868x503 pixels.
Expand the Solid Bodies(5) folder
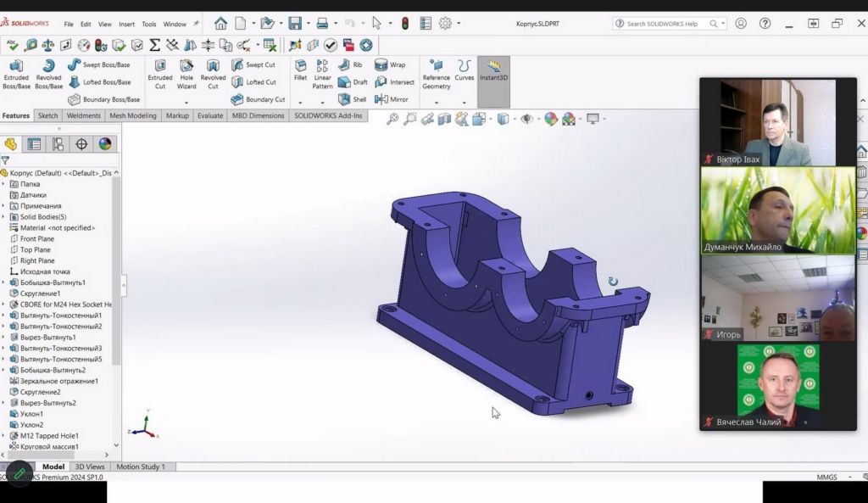click(4, 217)
